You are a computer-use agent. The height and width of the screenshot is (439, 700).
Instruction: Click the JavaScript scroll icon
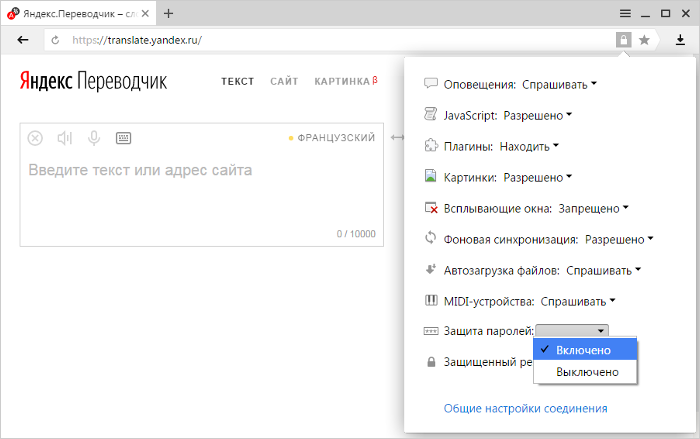tap(430, 114)
